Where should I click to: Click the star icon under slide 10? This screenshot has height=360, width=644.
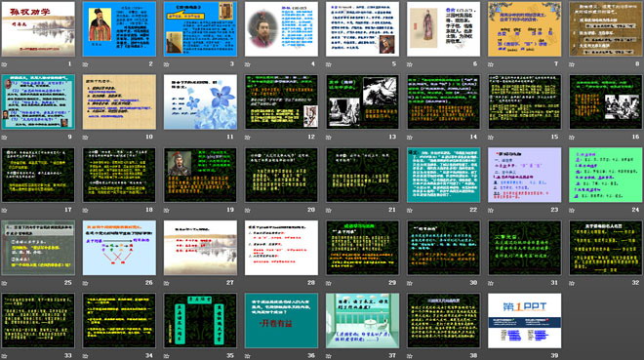click(x=86, y=138)
